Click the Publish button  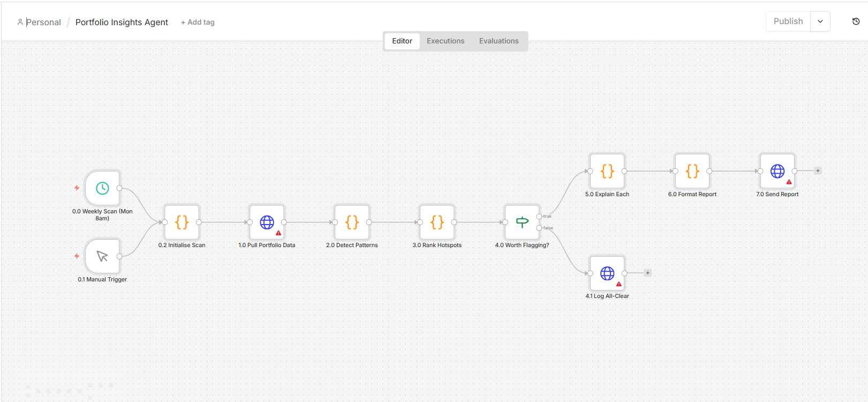tap(788, 21)
